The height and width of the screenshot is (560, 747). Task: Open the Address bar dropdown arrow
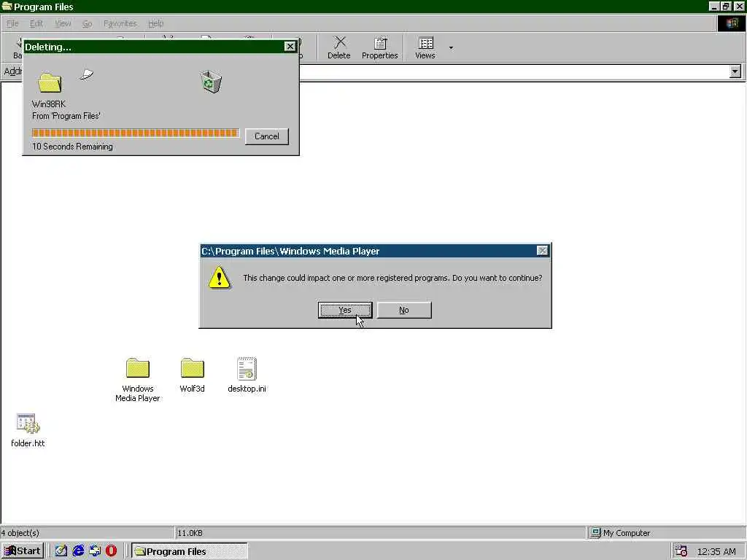(735, 71)
